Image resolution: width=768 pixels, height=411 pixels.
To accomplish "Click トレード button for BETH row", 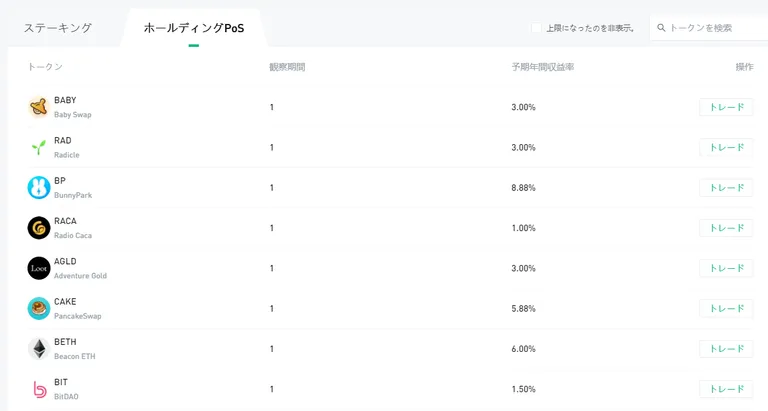I will click(x=726, y=349).
